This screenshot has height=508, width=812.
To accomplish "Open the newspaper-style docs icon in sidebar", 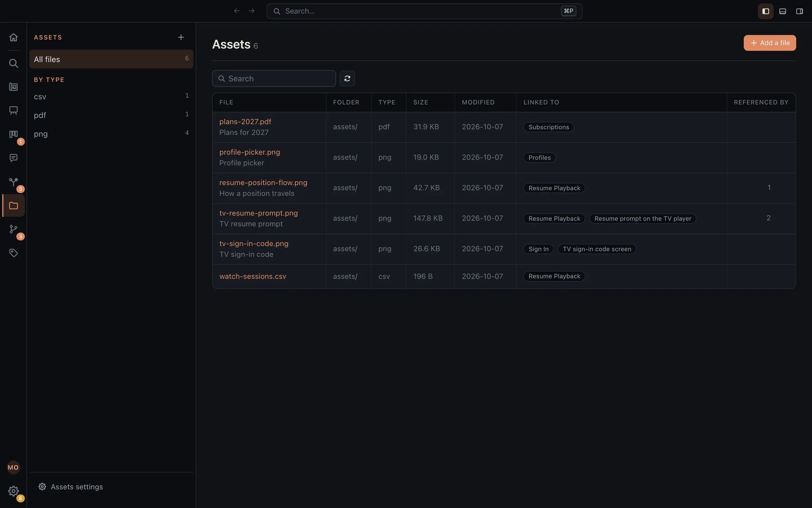I will (14, 87).
